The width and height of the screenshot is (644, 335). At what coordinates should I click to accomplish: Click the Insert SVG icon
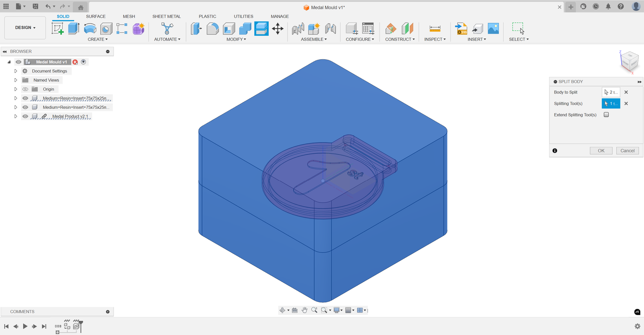[x=461, y=29]
